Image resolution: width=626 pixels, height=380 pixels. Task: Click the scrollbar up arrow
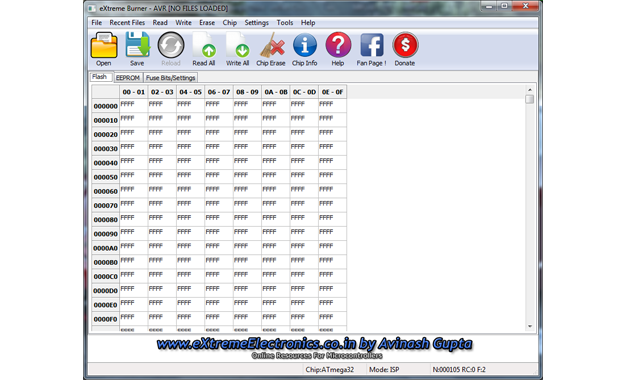point(530,90)
